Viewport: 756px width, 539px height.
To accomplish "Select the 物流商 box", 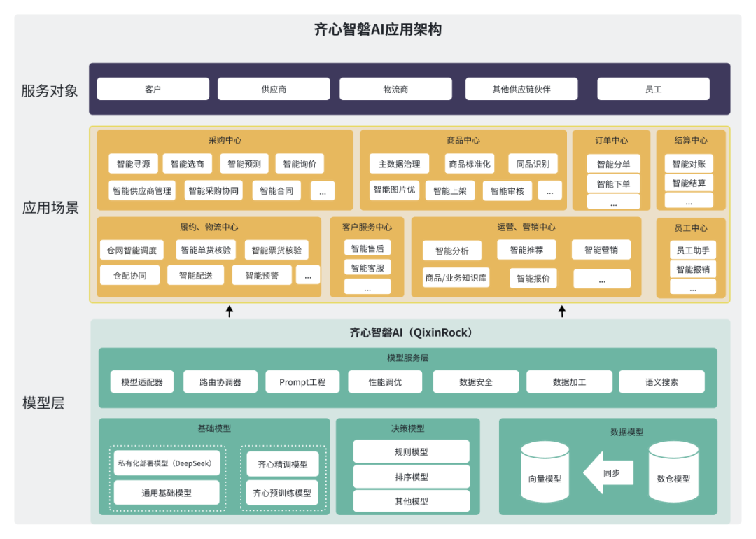I will 395,89.
